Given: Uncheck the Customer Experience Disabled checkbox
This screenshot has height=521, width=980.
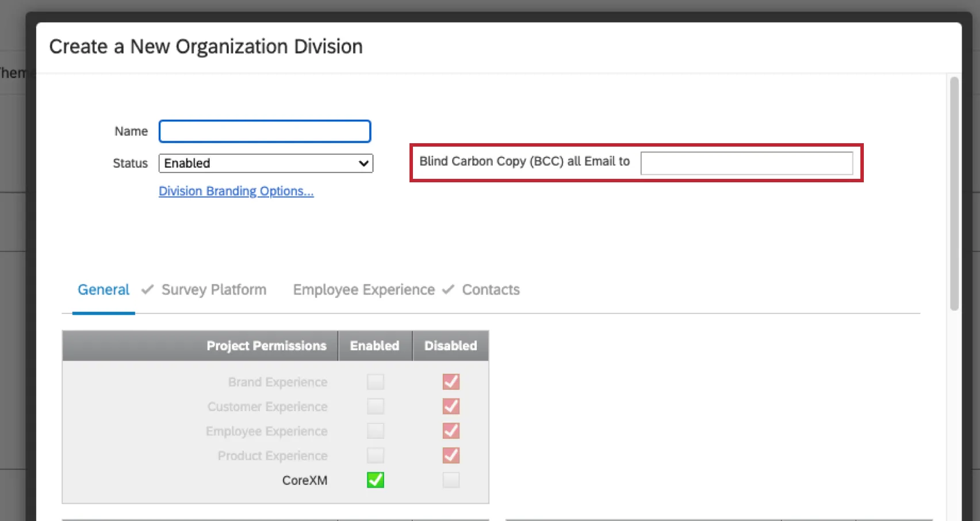Looking at the screenshot, I should pyautogui.click(x=451, y=406).
